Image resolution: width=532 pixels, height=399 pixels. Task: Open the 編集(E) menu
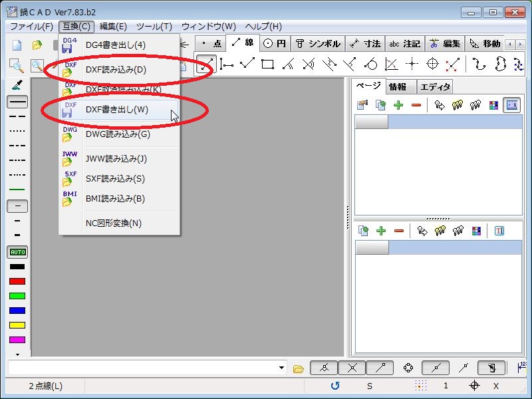[113, 27]
